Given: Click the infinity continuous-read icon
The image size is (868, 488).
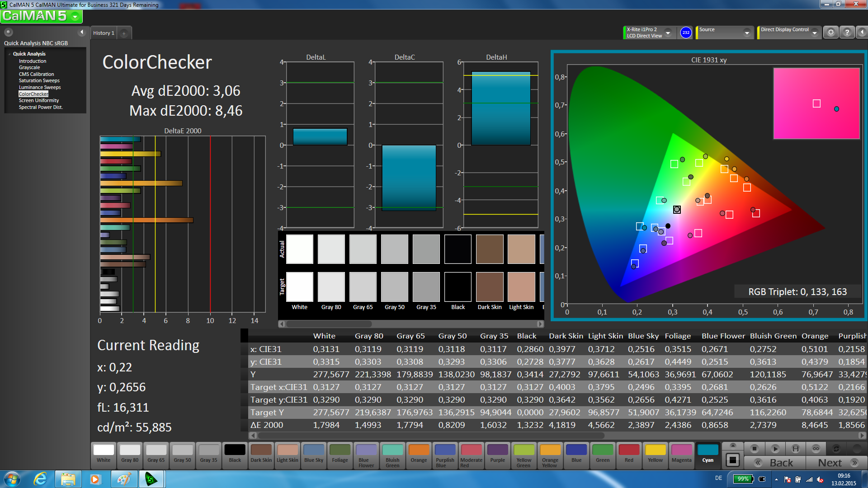Looking at the screenshot, I should point(816,449).
